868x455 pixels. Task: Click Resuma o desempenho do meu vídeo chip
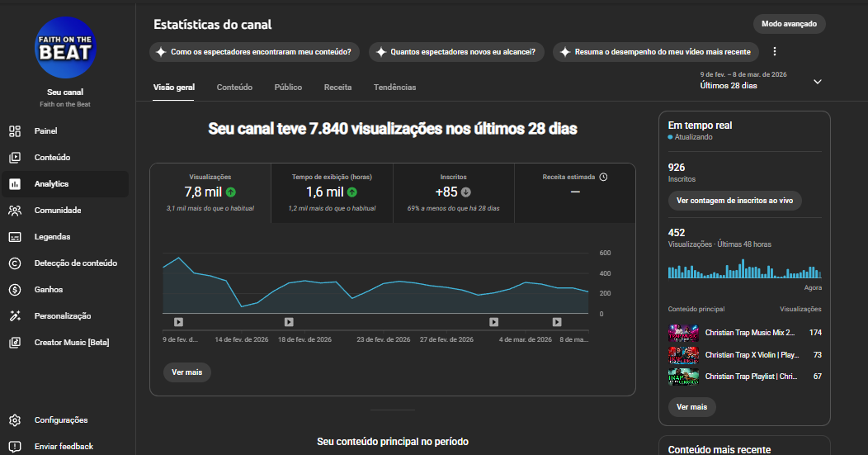pyautogui.click(x=656, y=52)
